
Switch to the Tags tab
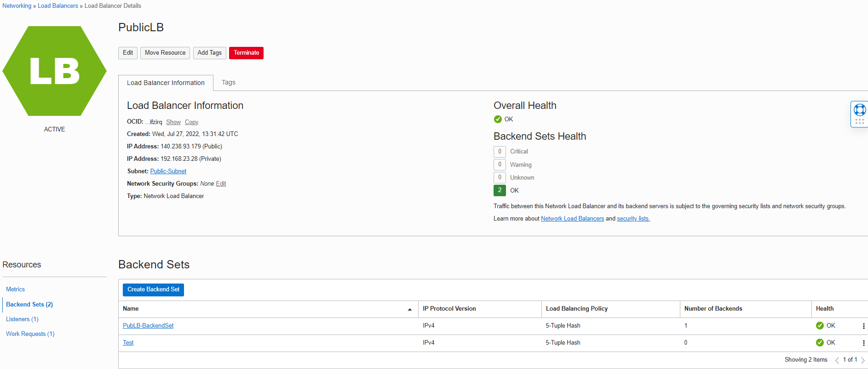pos(228,83)
